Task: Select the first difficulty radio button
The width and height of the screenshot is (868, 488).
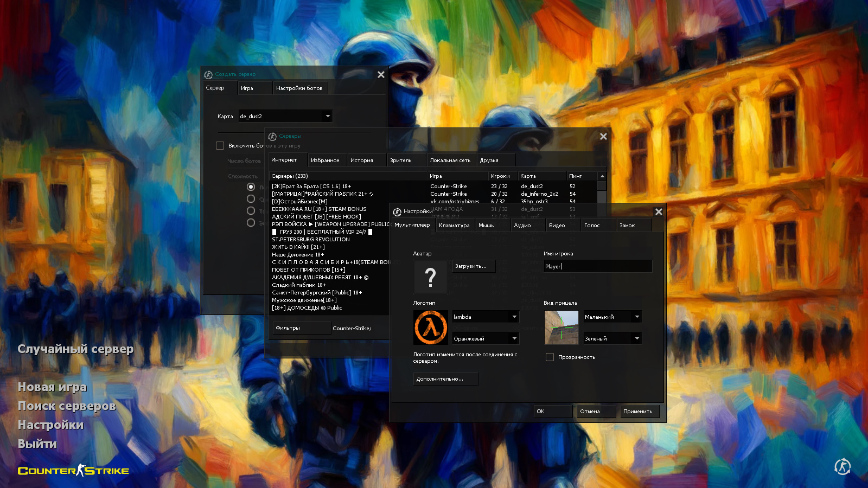Action: 251,187
